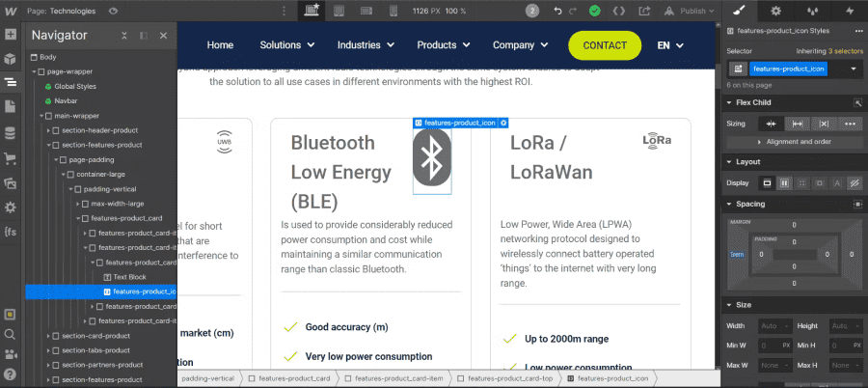Viewport: 868px width, 388px height.
Task: Open the Solutions nav dropdown
Action: pyautogui.click(x=286, y=45)
